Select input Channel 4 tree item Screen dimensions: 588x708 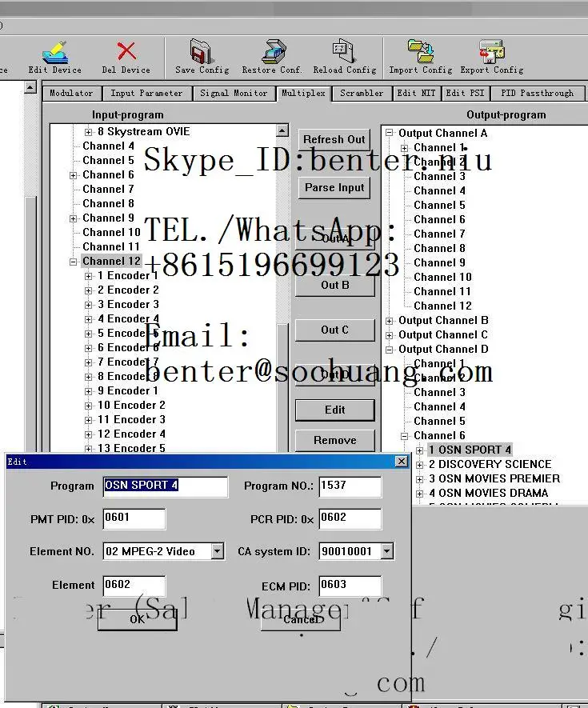(x=108, y=146)
